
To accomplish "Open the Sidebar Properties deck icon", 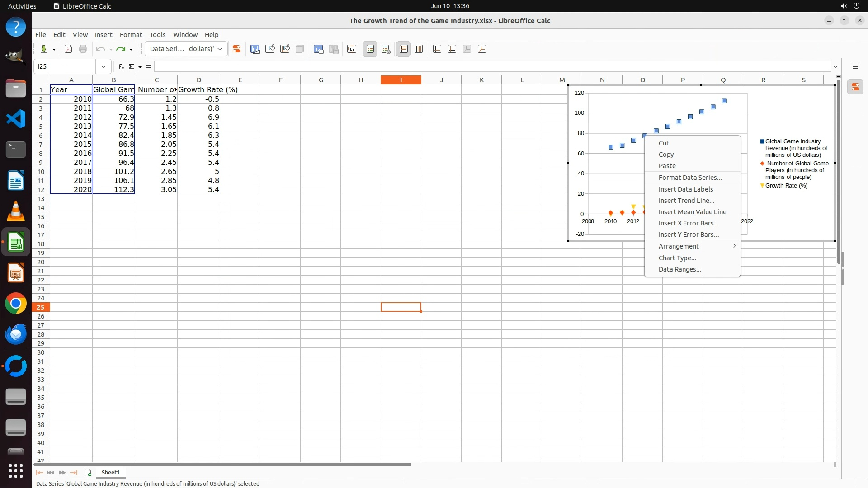I will [855, 87].
